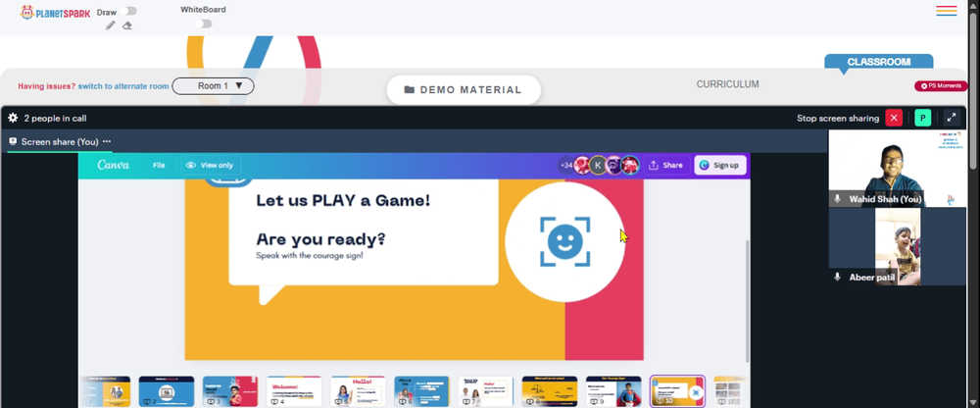
Task: Select slide thumbnail 4 Welcome
Action: [x=294, y=391]
